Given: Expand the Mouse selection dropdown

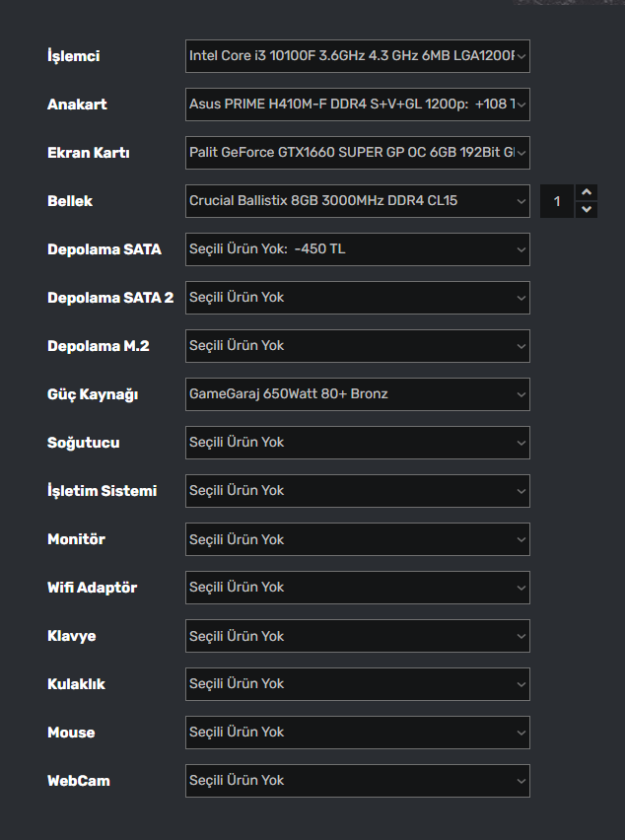Looking at the screenshot, I should [x=357, y=733].
